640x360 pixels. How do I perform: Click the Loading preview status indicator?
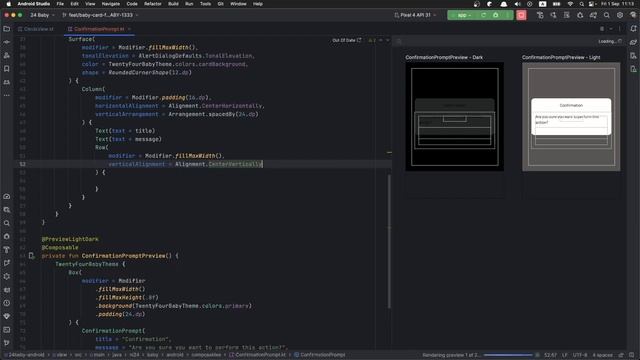click(x=610, y=41)
